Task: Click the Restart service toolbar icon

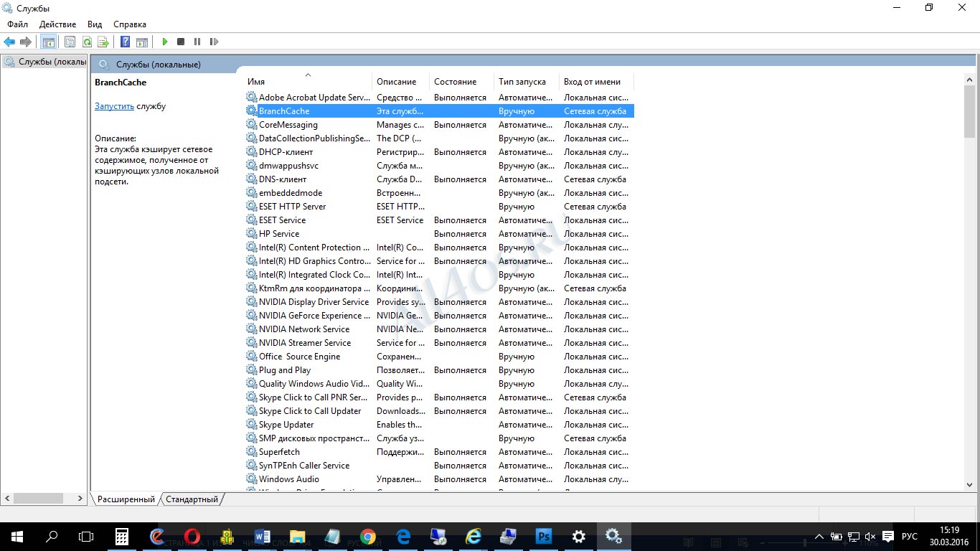Action: [x=214, y=42]
